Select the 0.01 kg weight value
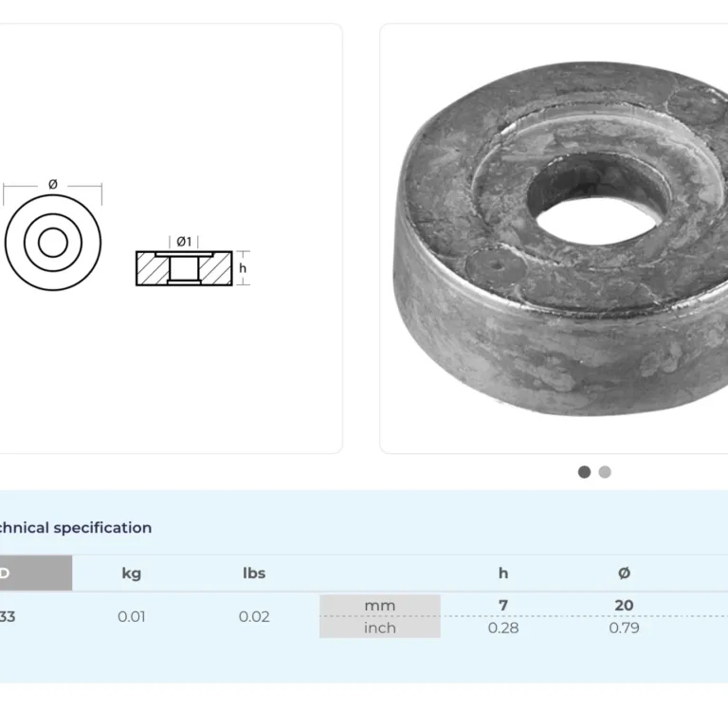Image resolution: width=728 pixels, height=728 pixels. coord(132,616)
